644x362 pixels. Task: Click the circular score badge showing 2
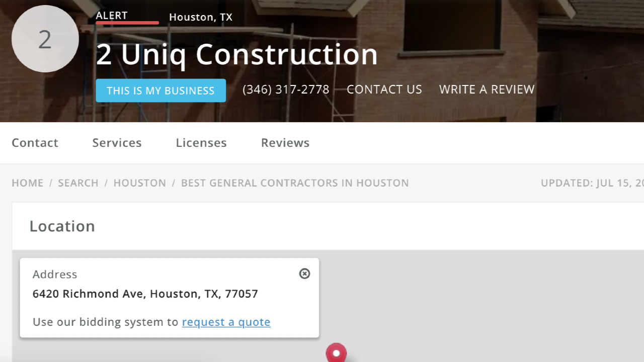click(45, 39)
